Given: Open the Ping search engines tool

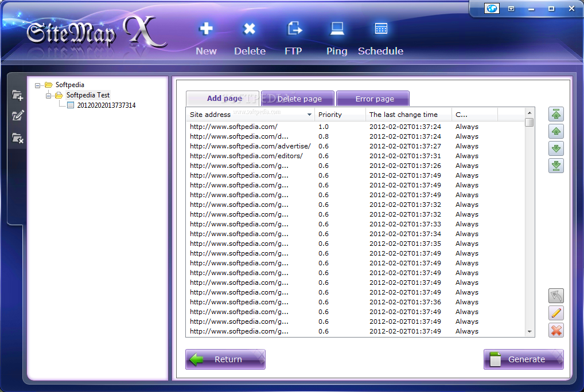Looking at the screenshot, I should (337, 29).
